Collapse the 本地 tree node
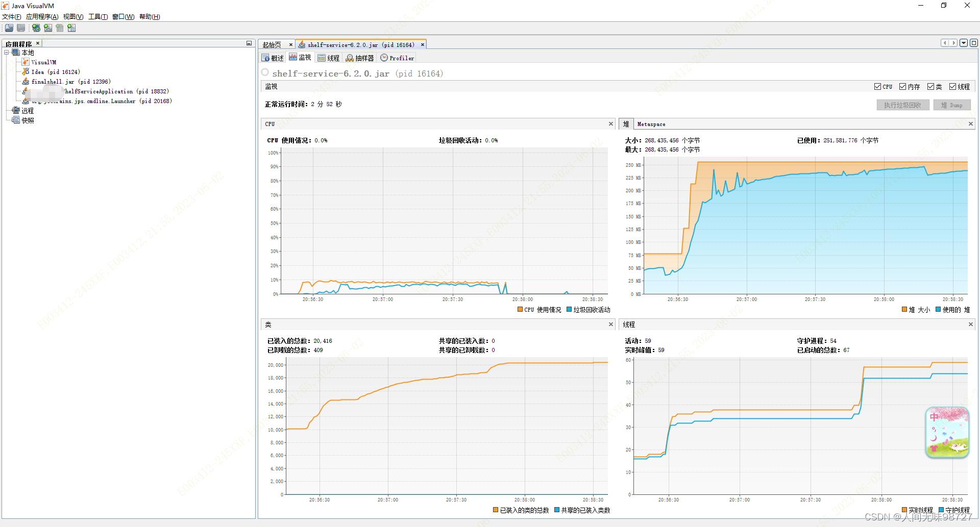 pos(7,53)
